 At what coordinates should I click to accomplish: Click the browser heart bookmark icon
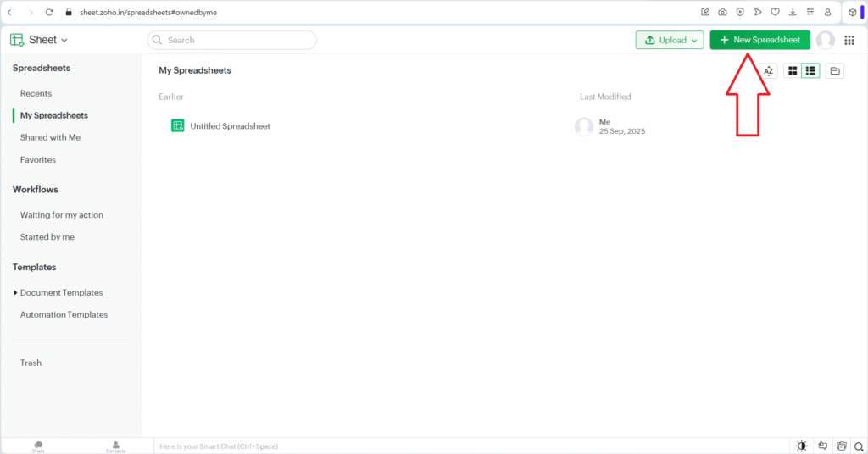click(775, 12)
